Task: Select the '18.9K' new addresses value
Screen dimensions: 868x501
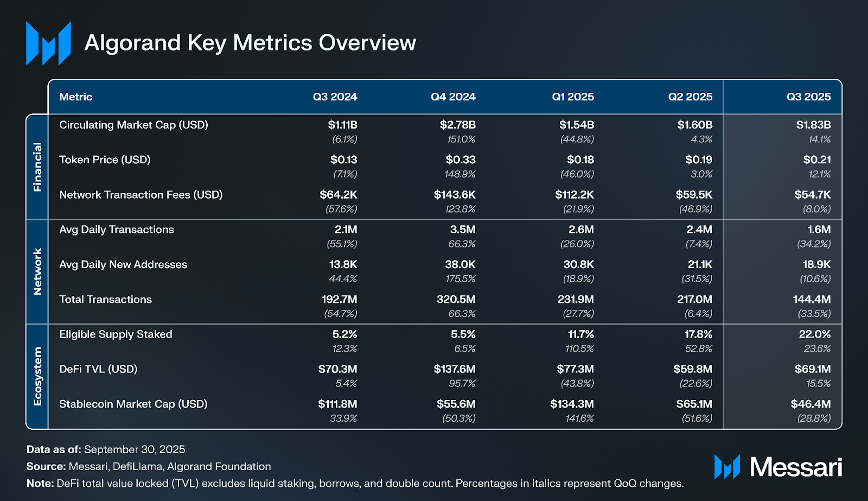Action: click(x=816, y=264)
